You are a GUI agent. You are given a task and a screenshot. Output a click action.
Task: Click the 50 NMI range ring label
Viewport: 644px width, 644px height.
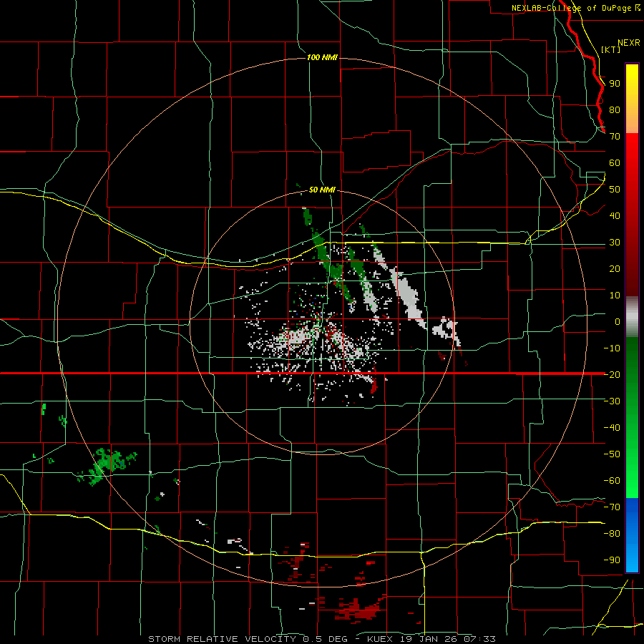coord(323,190)
